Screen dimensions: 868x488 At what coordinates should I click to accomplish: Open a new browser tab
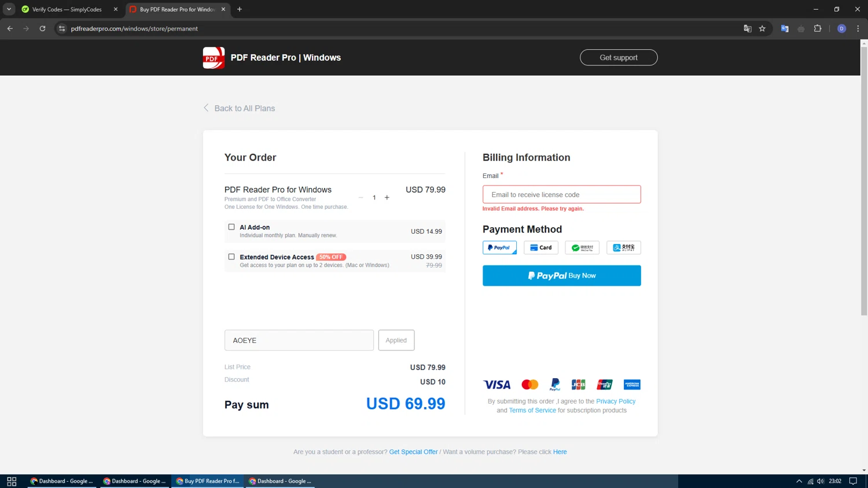click(240, 9)
